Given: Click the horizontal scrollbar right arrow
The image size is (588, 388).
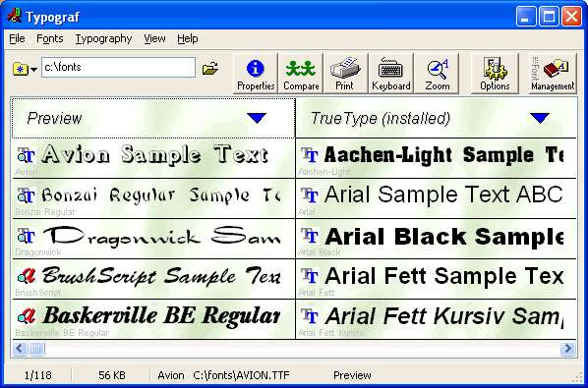Looking at the screenshot, I should [567, 349].
